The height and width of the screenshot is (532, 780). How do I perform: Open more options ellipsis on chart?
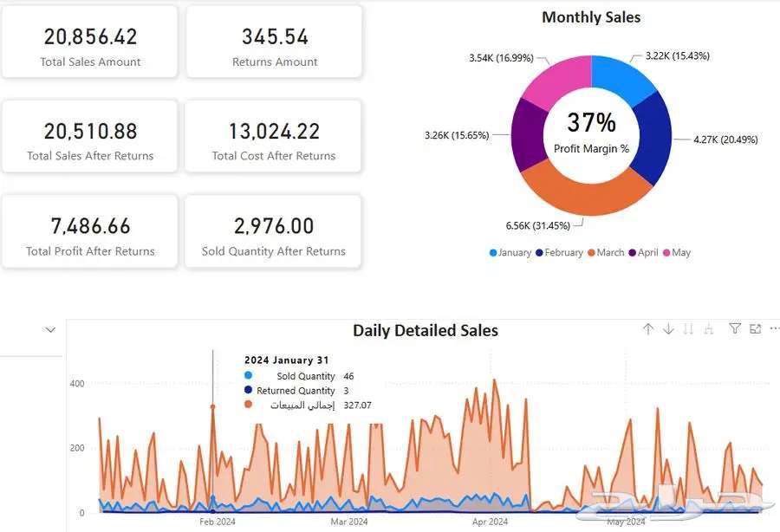point(774,329)
